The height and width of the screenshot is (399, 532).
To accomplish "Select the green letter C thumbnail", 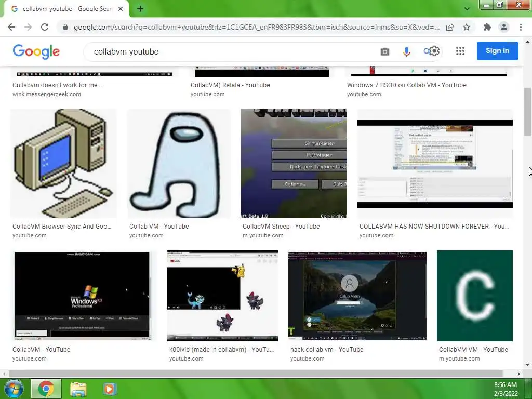I will pyautogui.click(x=475, y=296).
